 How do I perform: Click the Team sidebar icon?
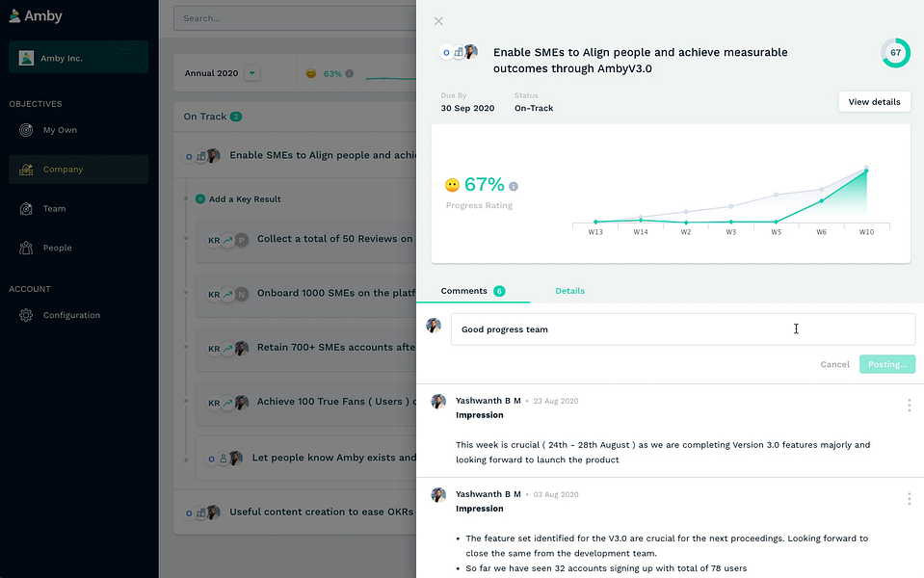[x=26, y=209]
